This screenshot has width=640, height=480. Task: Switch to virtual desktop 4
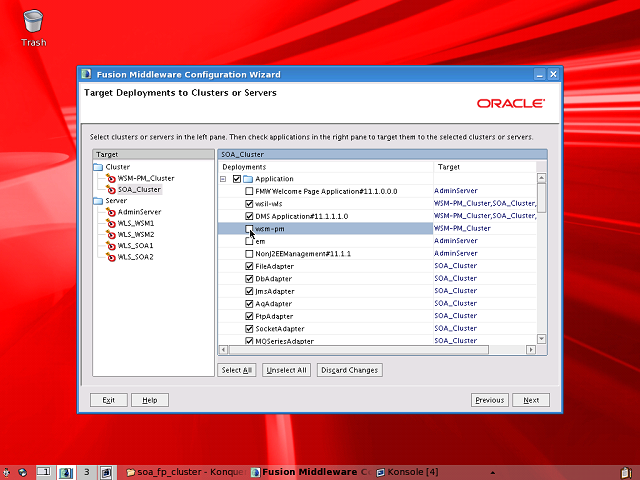coord(106,472)
